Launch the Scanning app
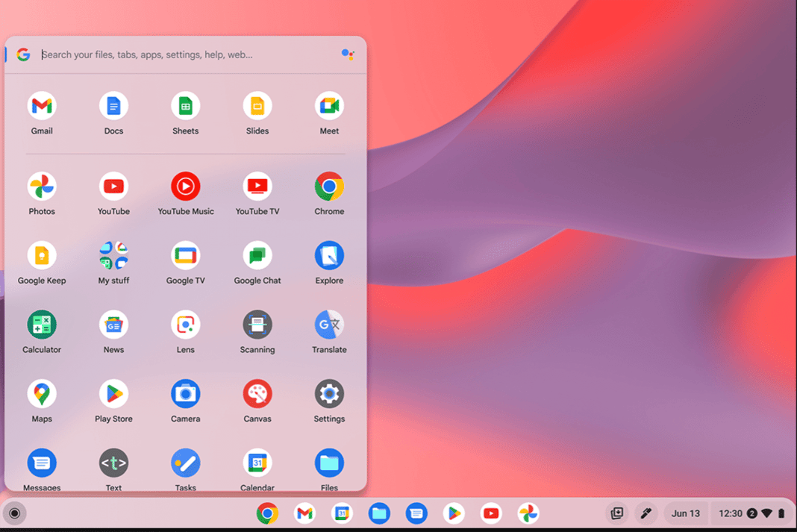The height and width of the screenshot is (532, 797). click(x=257, y=325)
